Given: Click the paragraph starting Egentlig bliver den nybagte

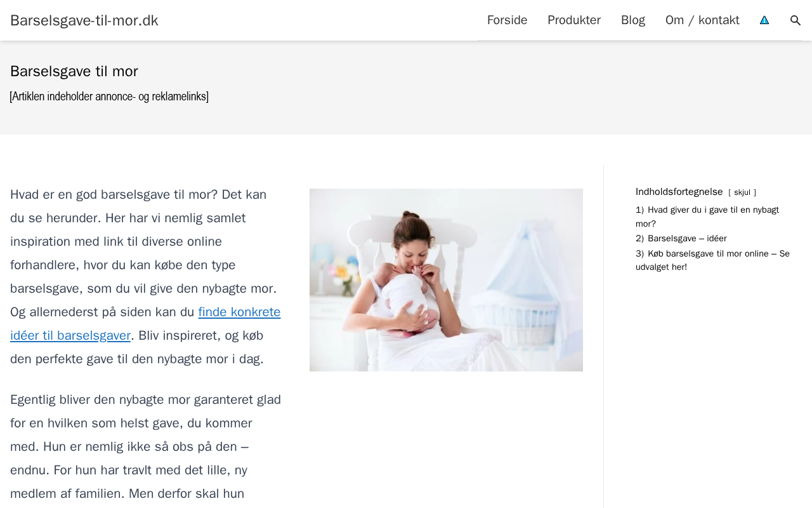Looking at the screenshot, I should tap(145, 446).
